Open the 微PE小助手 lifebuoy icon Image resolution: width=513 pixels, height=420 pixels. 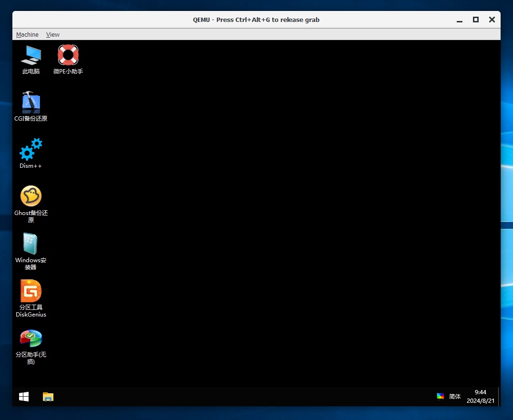pos(68,60)
